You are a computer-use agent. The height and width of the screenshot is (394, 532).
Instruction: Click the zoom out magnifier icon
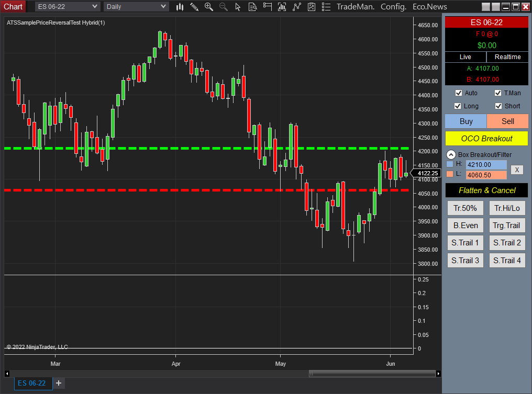tap(223, 7)
